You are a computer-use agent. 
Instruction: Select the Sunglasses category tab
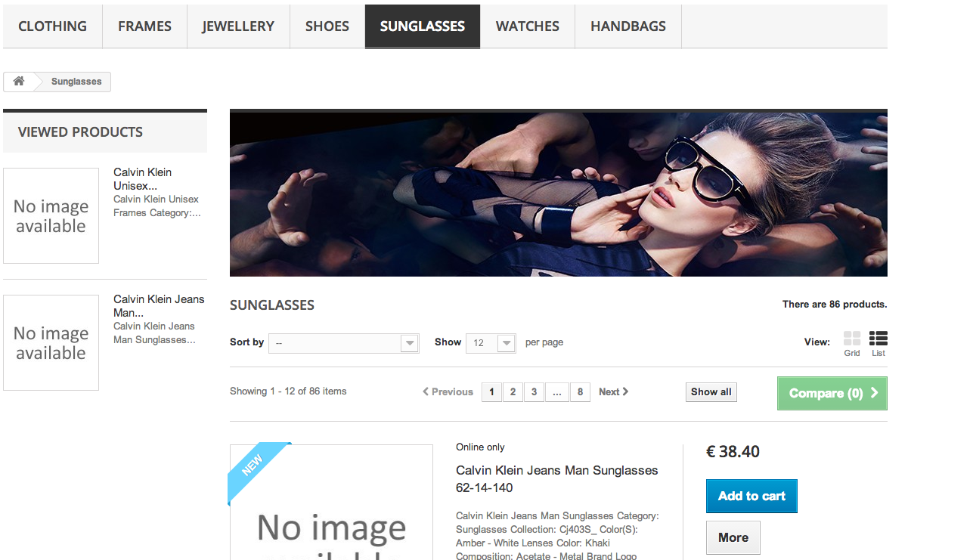click(x=423, y=26)
